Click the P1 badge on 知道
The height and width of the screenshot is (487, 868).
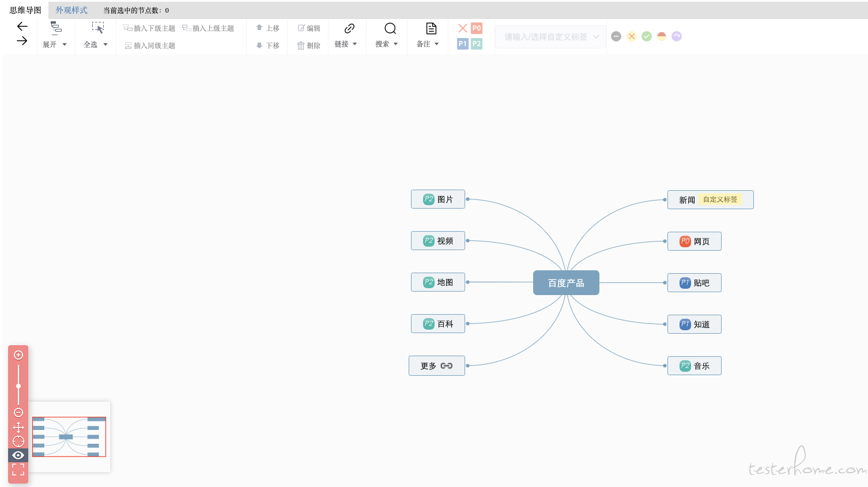coord(685,324)
